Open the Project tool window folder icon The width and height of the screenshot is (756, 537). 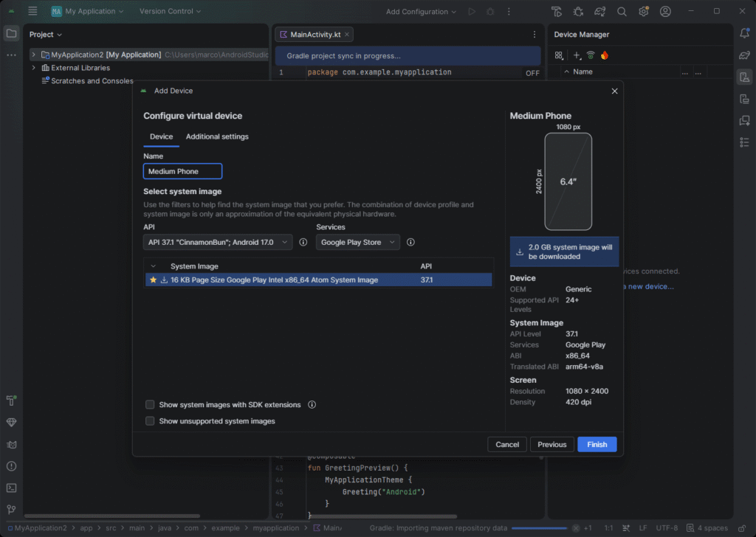click(11, 34)
